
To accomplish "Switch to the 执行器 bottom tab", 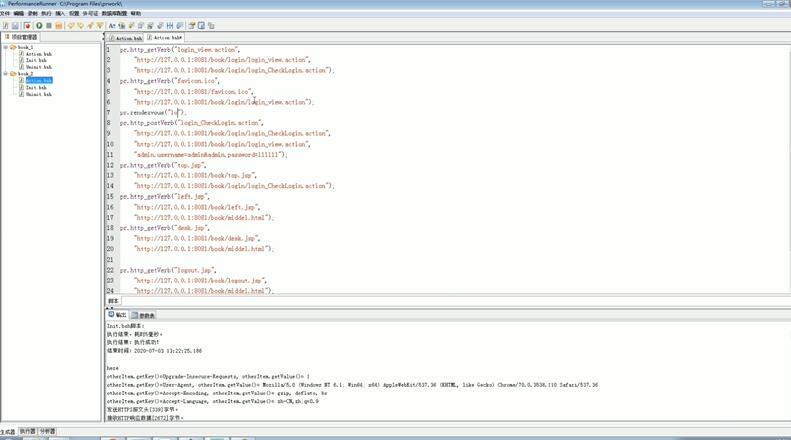I will (27, 432).
